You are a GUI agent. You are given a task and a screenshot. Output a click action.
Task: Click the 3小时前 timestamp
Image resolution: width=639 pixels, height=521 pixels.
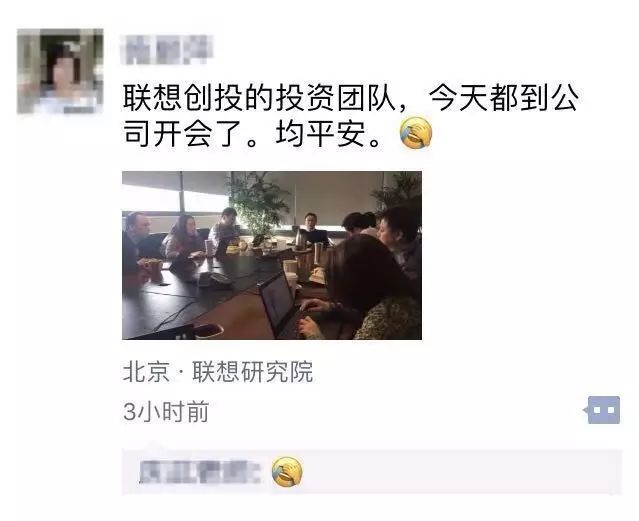pos(166,411)
